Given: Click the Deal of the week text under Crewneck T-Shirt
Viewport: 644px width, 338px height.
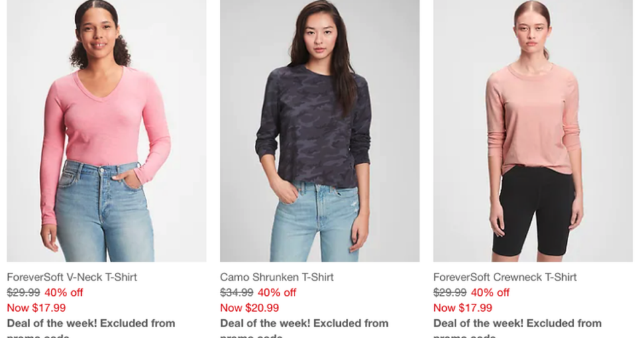Looking at the screenshot, I should click(517, 323).
